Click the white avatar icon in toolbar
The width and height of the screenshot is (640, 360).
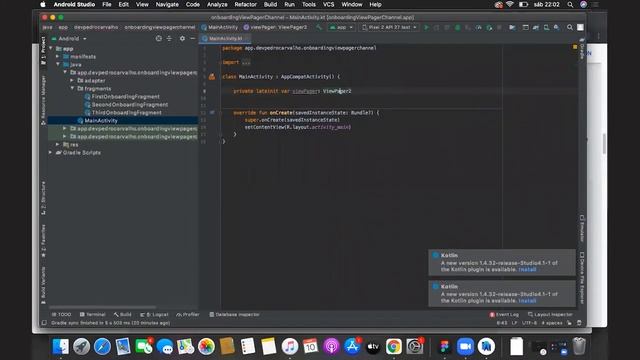pos(580,27)
